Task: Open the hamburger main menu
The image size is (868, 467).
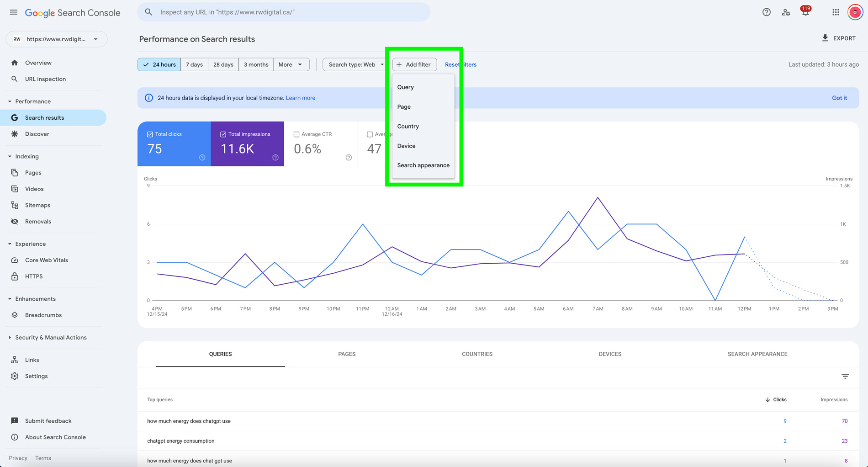Action: 13,12
